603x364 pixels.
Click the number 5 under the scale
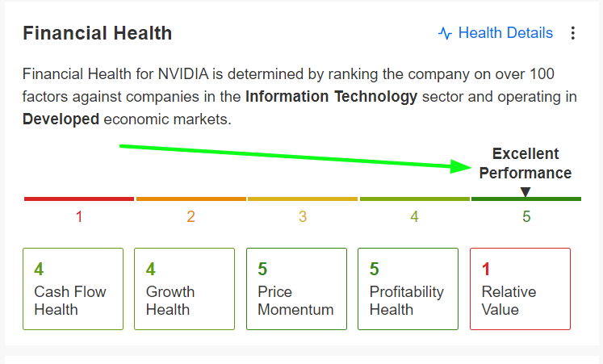tap(526, 217)
